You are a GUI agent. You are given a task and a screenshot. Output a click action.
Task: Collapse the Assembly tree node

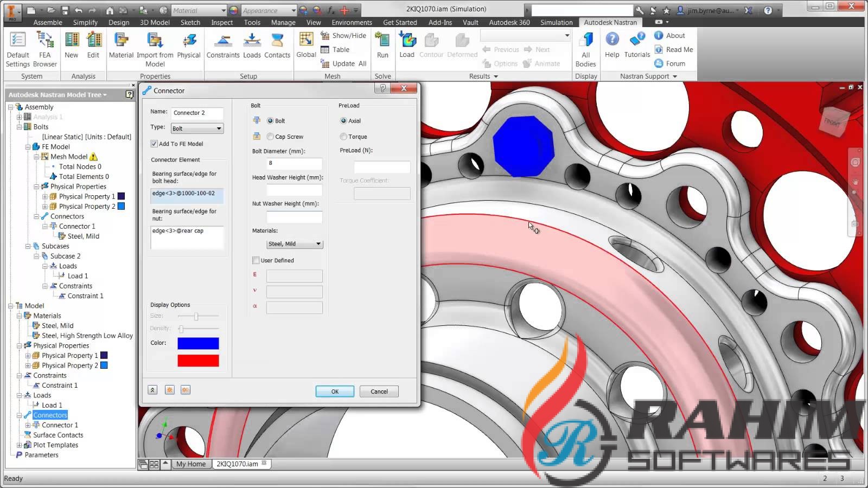[10, 107]
